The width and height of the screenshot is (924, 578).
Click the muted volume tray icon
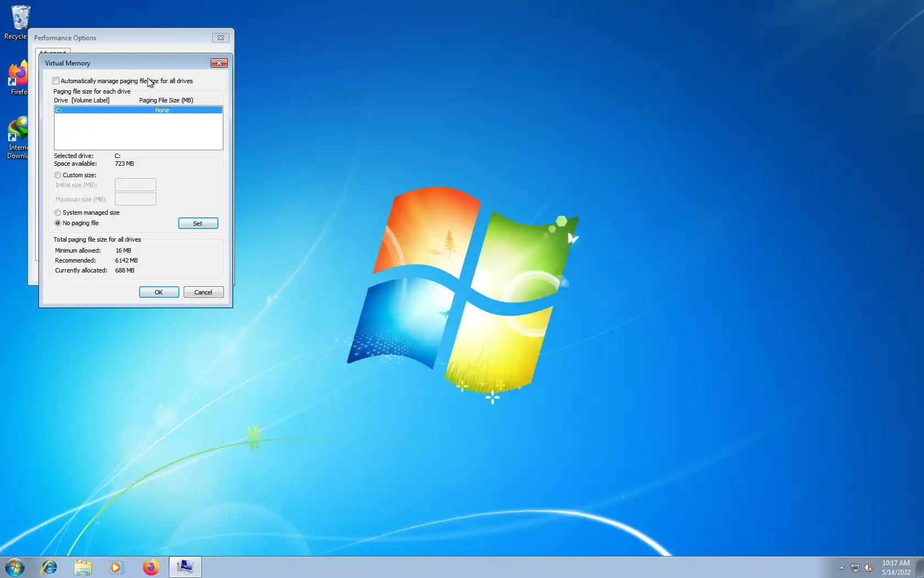pos(869,568)
